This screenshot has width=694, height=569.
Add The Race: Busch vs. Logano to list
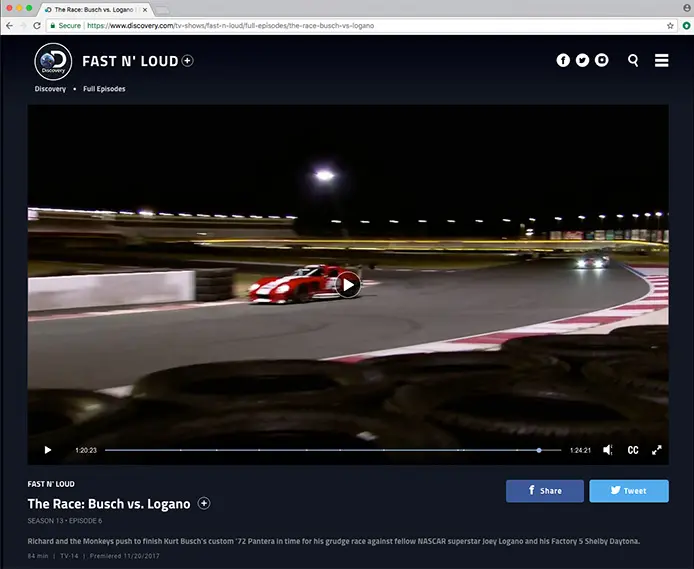(204, 503)
